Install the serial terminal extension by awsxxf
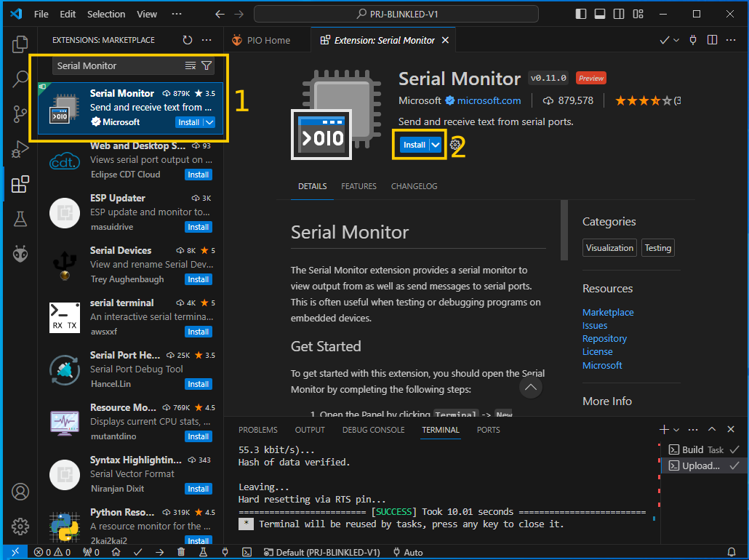Image resolution: width=749 pixels, height=560 pixels. 199,332
